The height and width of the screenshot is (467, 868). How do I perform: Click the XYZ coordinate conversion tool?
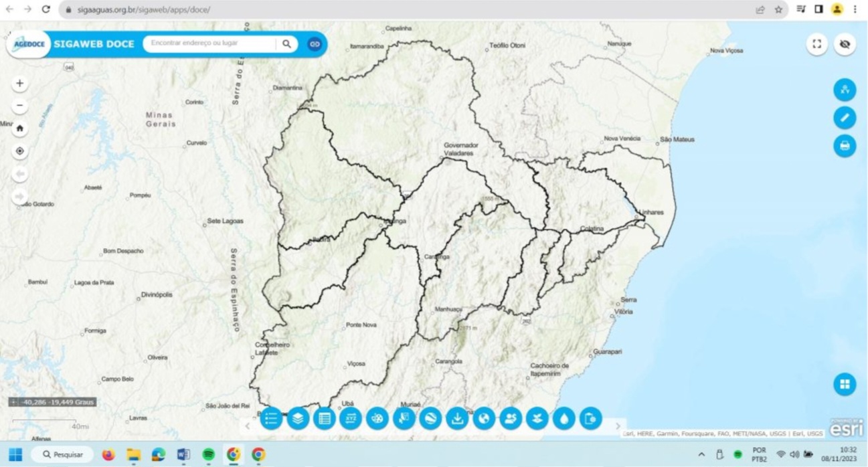click(351, 419)
